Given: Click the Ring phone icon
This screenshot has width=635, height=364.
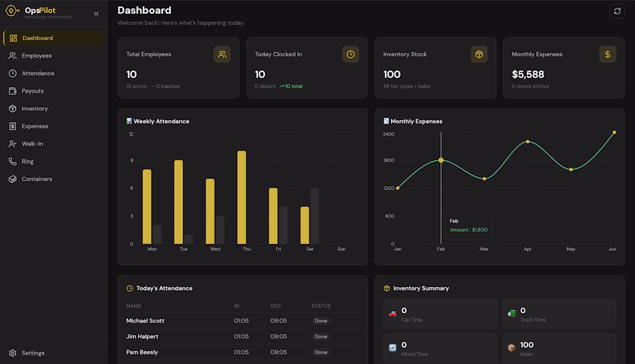Looking at the screenshot, I should click(13, 162).
